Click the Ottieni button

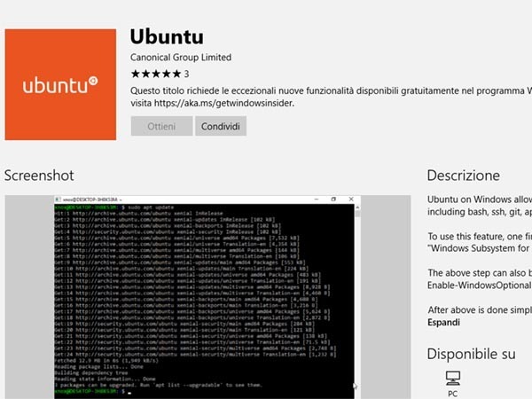162,126
